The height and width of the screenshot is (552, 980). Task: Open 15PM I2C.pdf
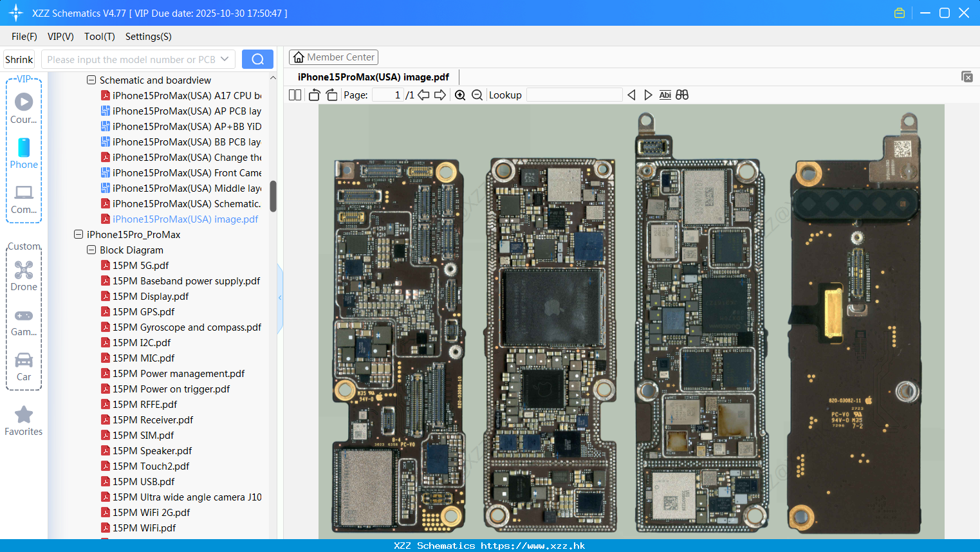coord(136,342)
